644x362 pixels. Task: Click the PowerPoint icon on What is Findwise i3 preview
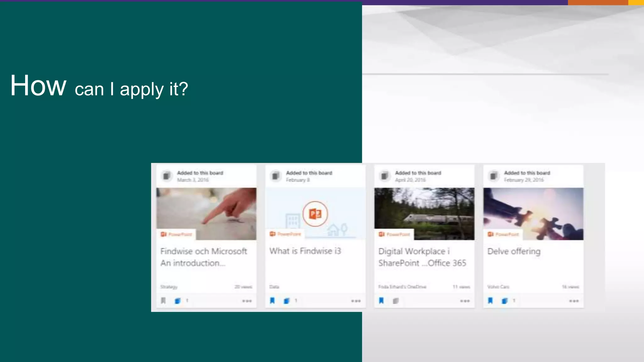(x=315, y=214)
